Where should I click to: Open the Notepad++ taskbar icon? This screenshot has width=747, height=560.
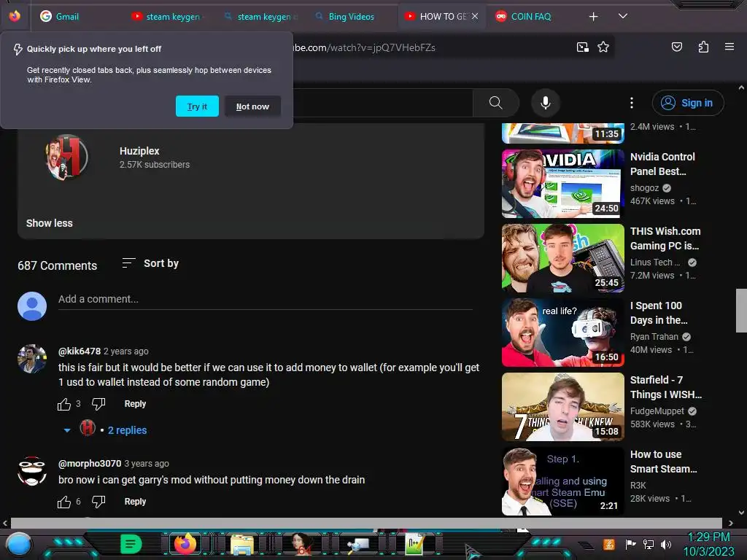[414, 544]
